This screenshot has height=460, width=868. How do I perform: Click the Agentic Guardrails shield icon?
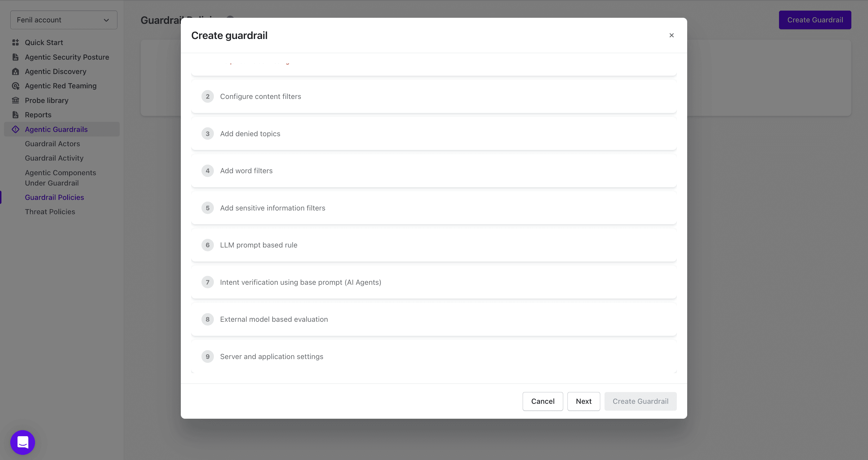(x=15, y=129)
